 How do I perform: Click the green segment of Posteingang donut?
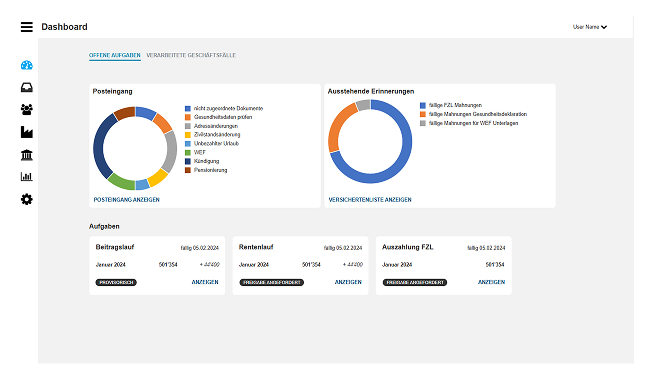point(121,182)
